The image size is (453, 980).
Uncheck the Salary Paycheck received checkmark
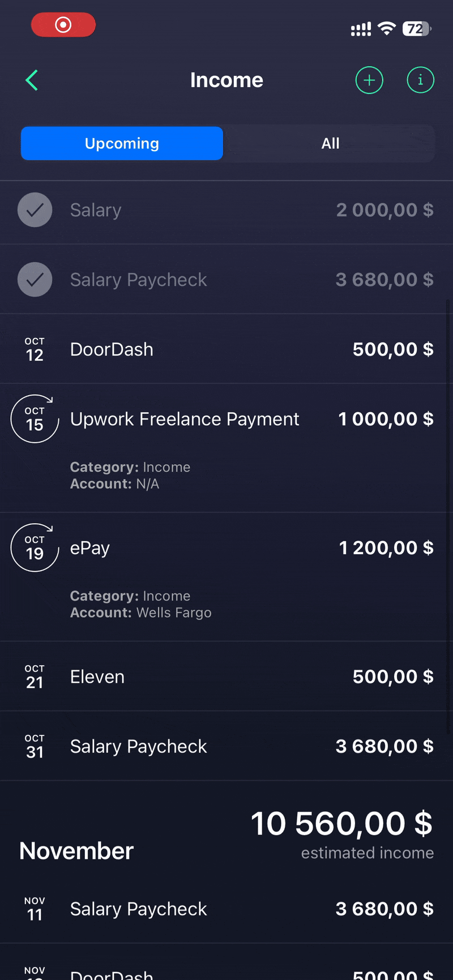coord(35,280)
